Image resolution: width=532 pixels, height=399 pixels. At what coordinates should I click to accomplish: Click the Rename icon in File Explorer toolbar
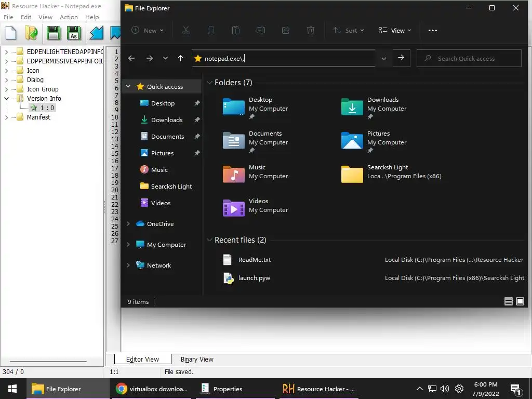point(261,30)
